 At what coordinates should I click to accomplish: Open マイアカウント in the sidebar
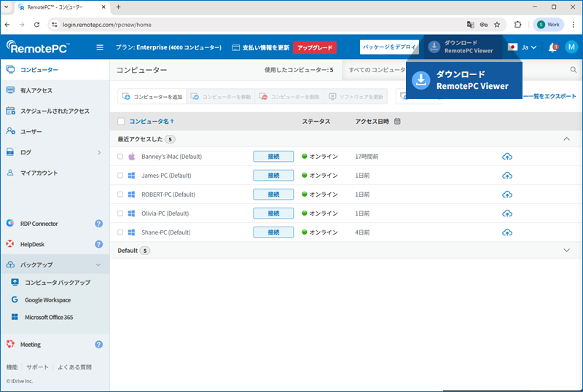coord(55,173)
